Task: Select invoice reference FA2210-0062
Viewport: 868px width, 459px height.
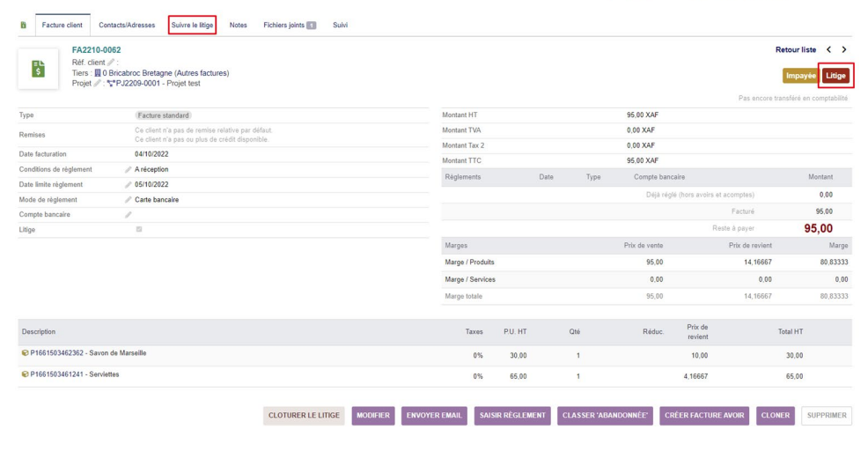Action: (96, 50)
